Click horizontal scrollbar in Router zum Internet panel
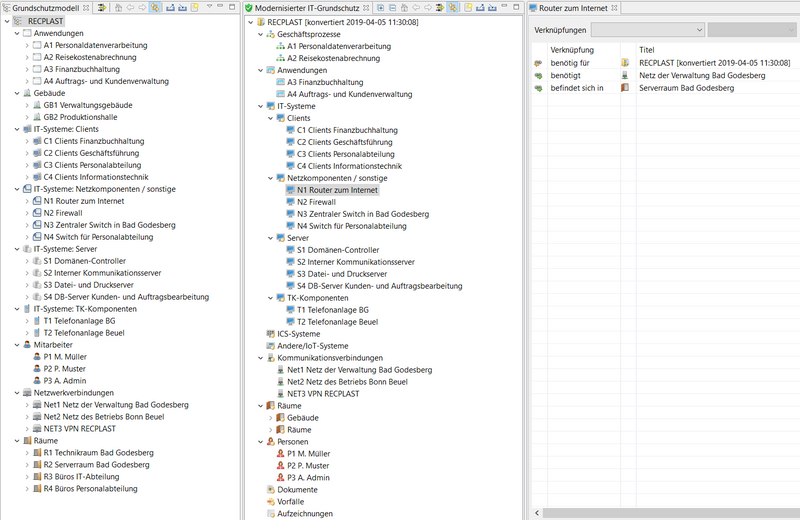The image size is (800, 520). coord(670,513)
